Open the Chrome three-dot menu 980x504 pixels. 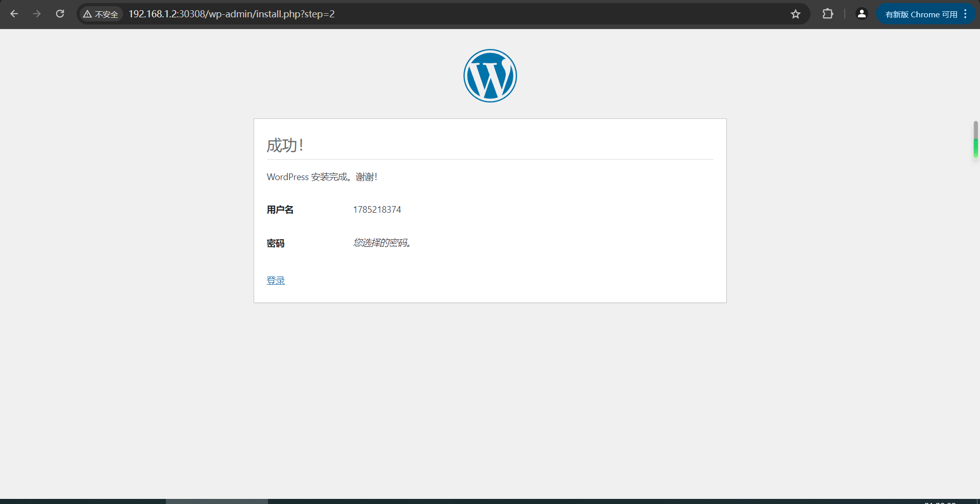click(x=965, y=14)
